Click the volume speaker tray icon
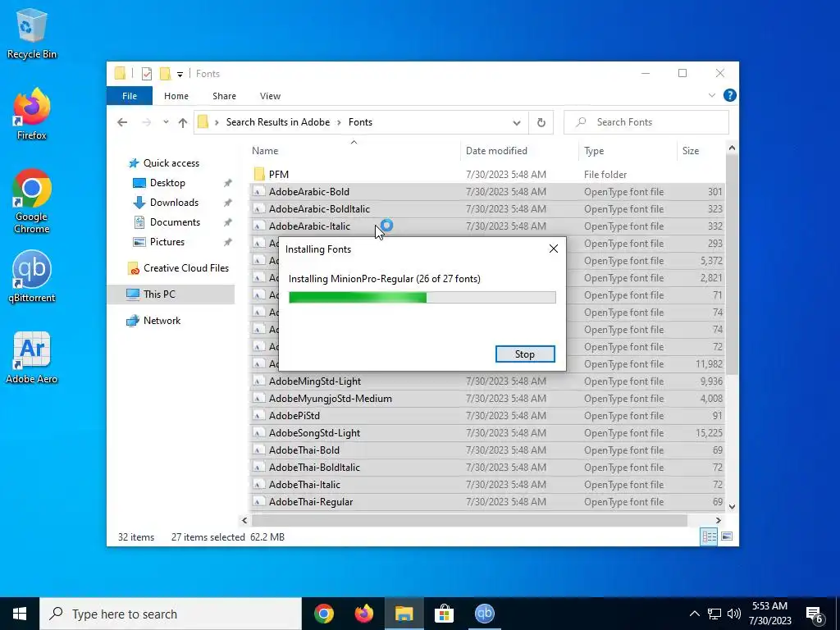This screenshot has width=840, height=630. coord(734,614)
